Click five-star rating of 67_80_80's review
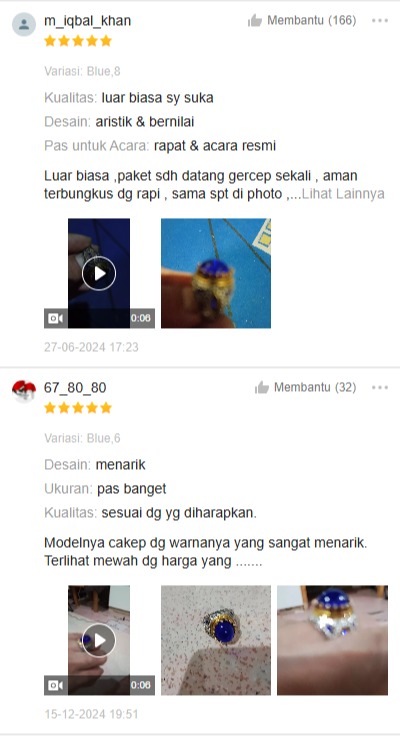 [78, 408]
